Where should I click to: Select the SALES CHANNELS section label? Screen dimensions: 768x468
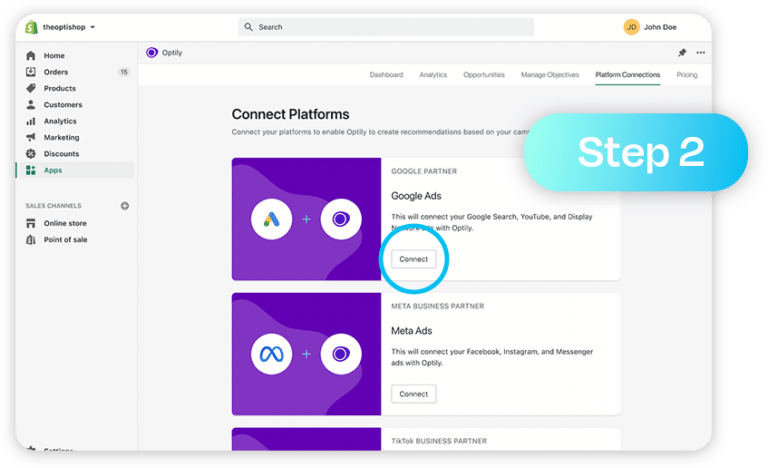[x=53, y=206]
